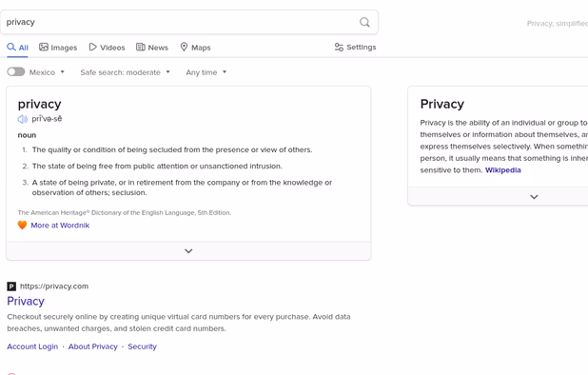
Task: Open the Wikipedia link
Action: 503,170
